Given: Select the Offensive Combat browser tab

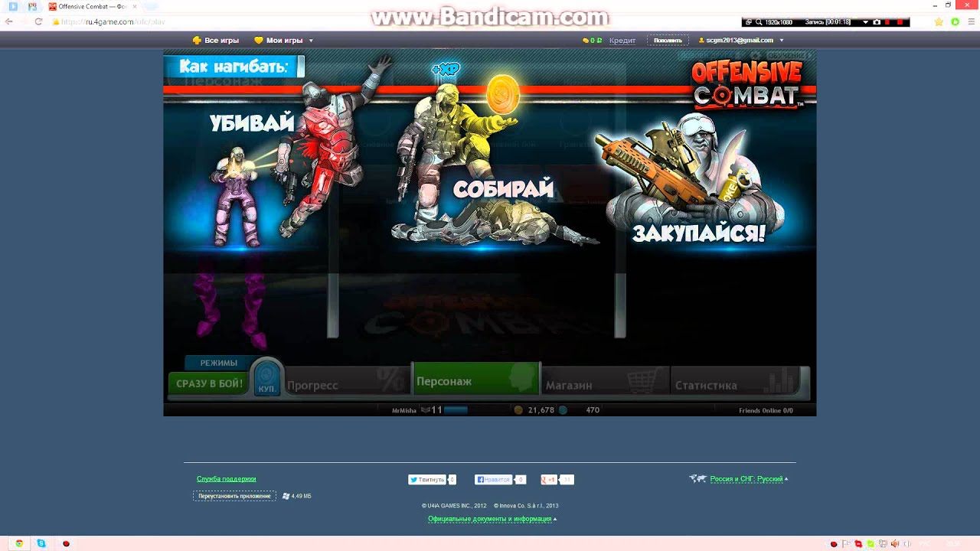Looking at the screenshot, I should coord(92,6).
